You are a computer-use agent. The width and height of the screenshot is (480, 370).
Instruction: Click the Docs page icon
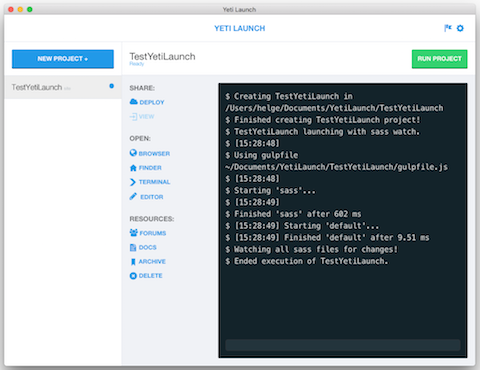[x=133, y=247]
